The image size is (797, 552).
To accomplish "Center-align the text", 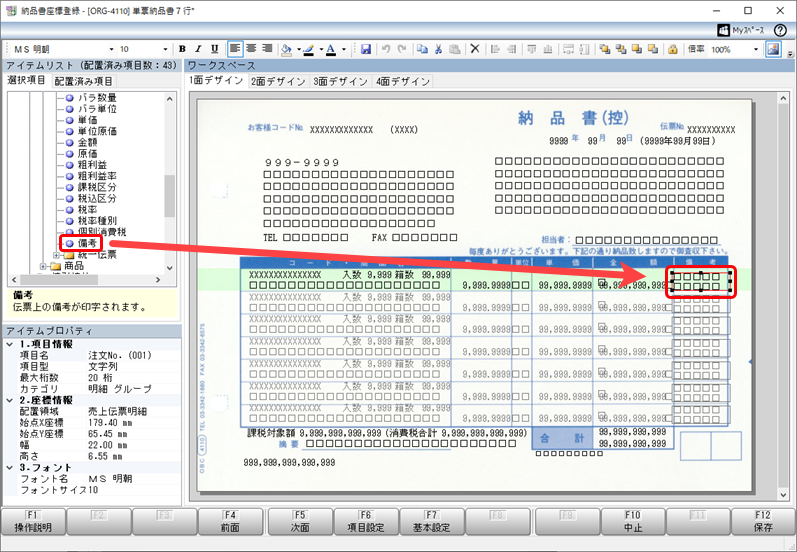I will (x=251, y=49).
